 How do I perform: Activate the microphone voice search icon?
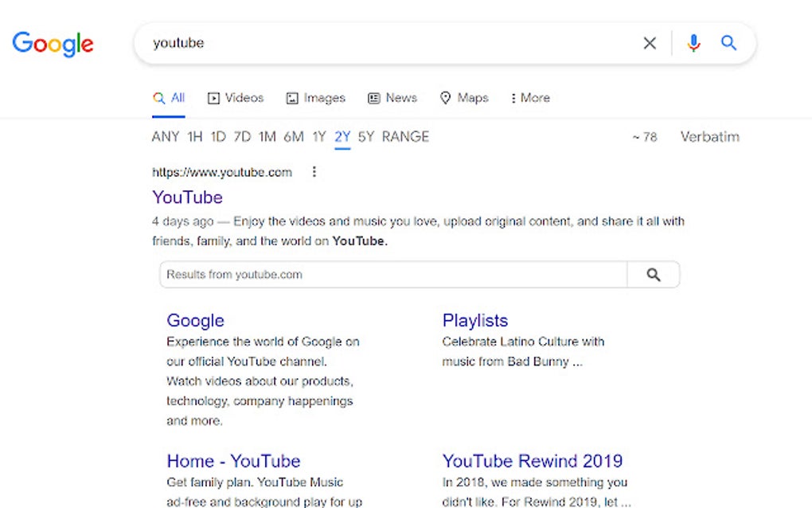pos(693,43)
